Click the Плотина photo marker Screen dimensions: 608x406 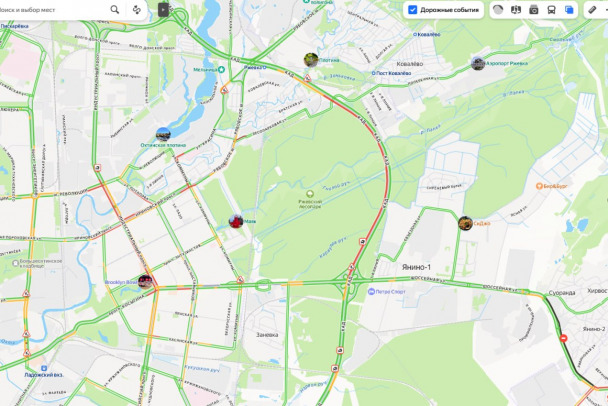coord(311,60)
